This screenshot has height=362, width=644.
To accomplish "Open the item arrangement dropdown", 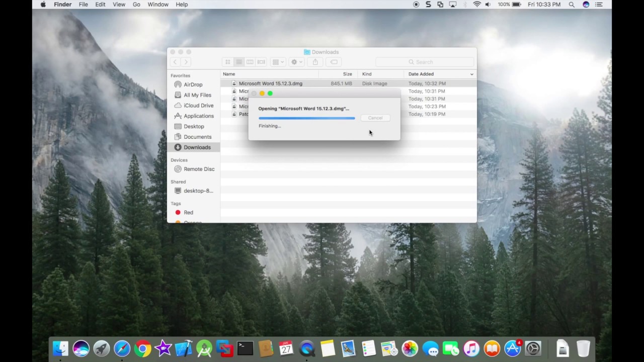I will tap(278, 62).
